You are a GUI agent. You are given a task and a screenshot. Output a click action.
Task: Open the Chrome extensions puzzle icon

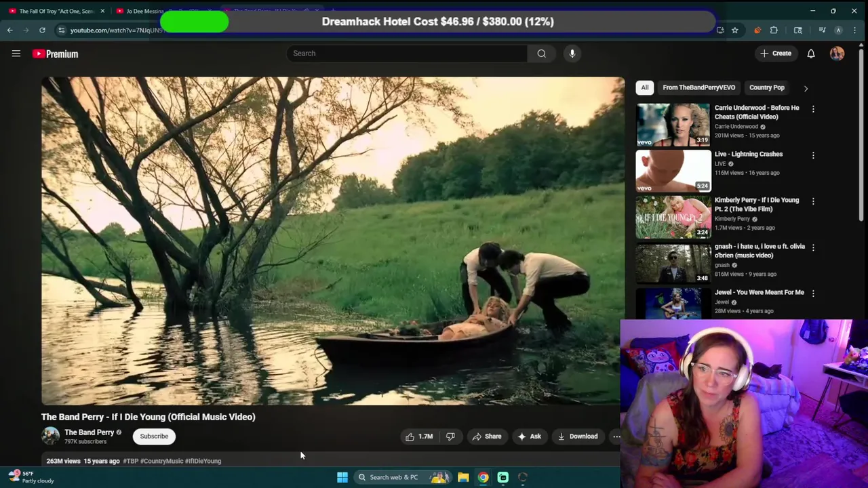click(x=774, y=30)
